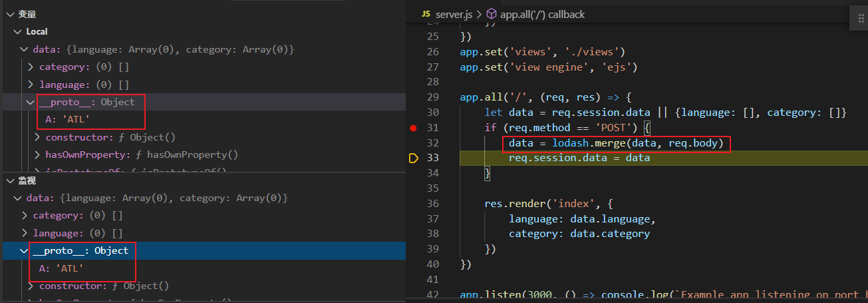Collapse the data object under Local

coord(24,49)
